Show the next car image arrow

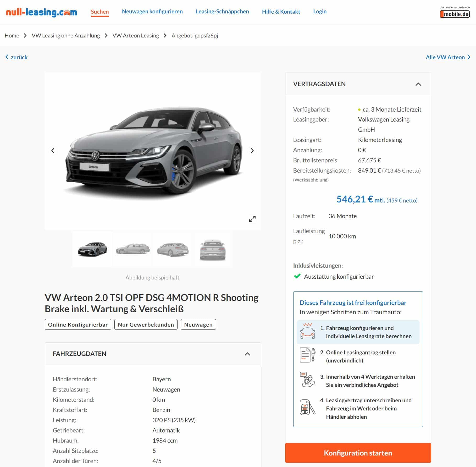pyautogui.click(x=252, y=151)
